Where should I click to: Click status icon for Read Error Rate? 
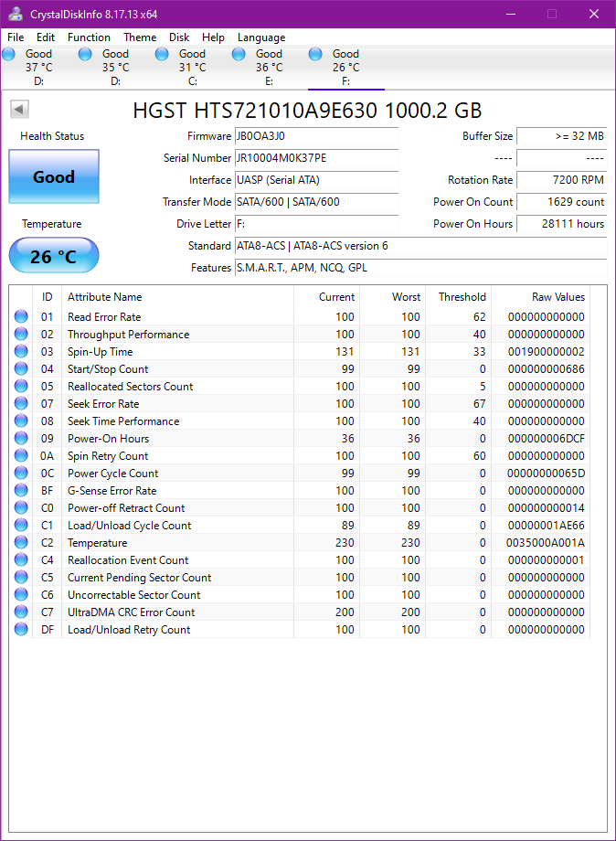tap(21, 316)
